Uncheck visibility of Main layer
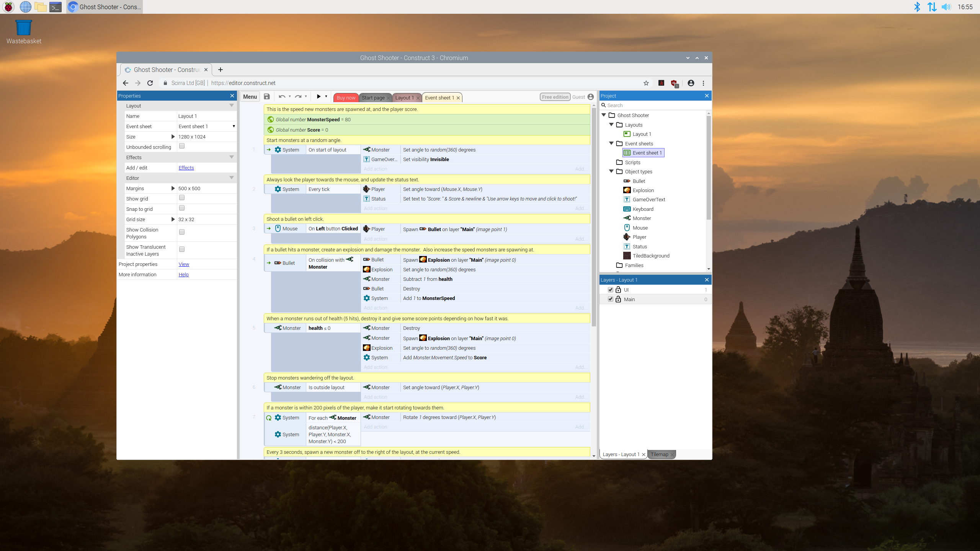Screen dimensions: 980x551 click(611, 299)
